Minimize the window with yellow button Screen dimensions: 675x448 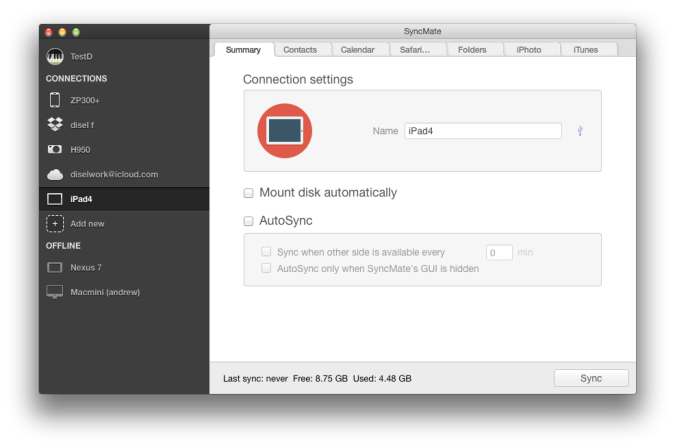coord(62,32)
